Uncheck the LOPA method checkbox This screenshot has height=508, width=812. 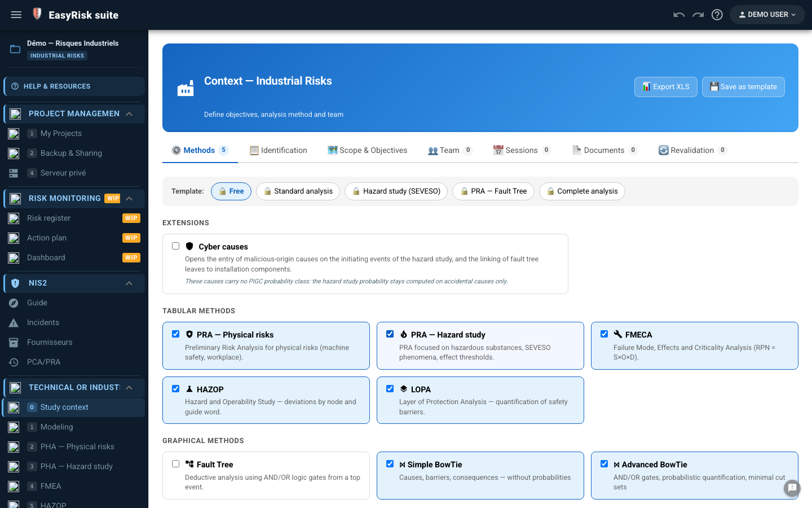click(390, 389)
